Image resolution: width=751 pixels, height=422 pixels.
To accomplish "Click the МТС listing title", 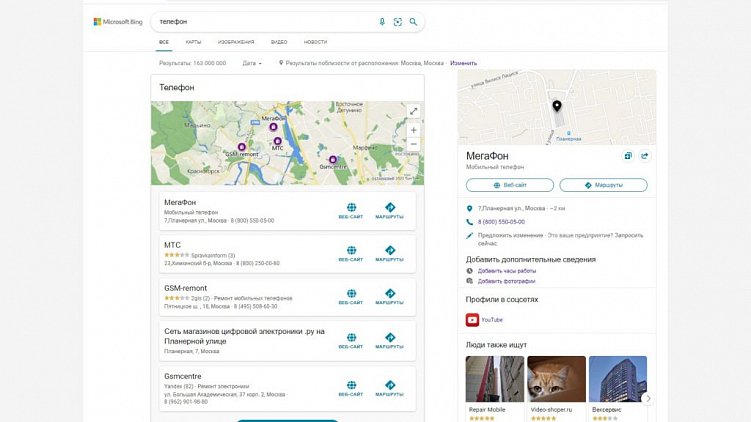I will 172,245.
